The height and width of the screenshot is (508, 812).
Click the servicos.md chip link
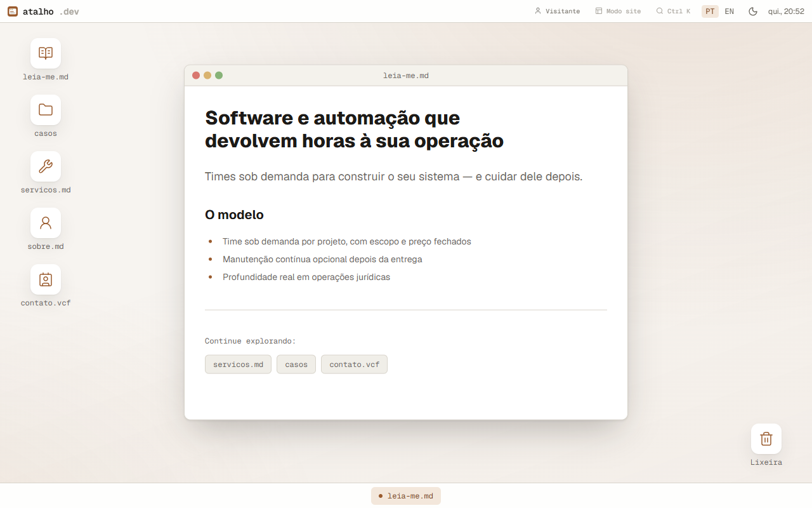coord(238,364)
